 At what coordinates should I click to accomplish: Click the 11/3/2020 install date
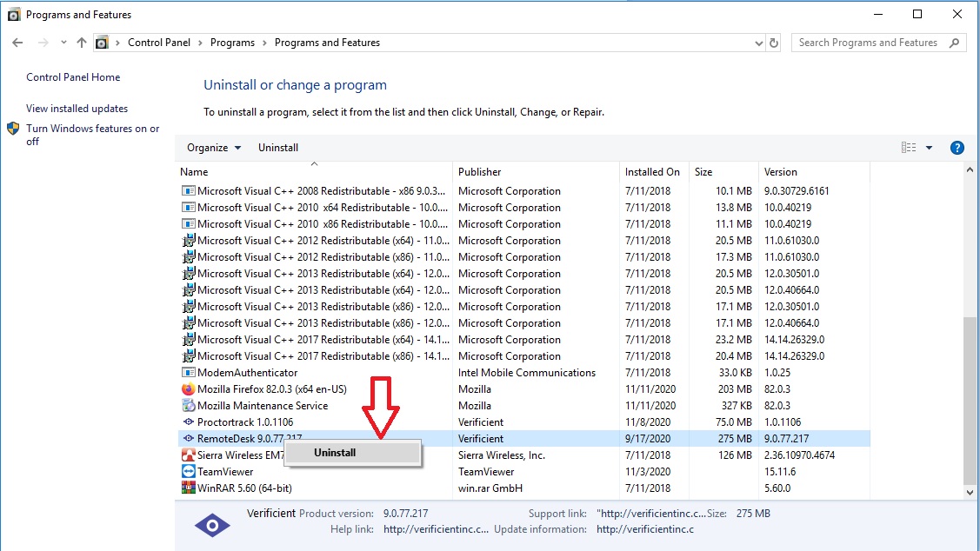coord(648,472)
